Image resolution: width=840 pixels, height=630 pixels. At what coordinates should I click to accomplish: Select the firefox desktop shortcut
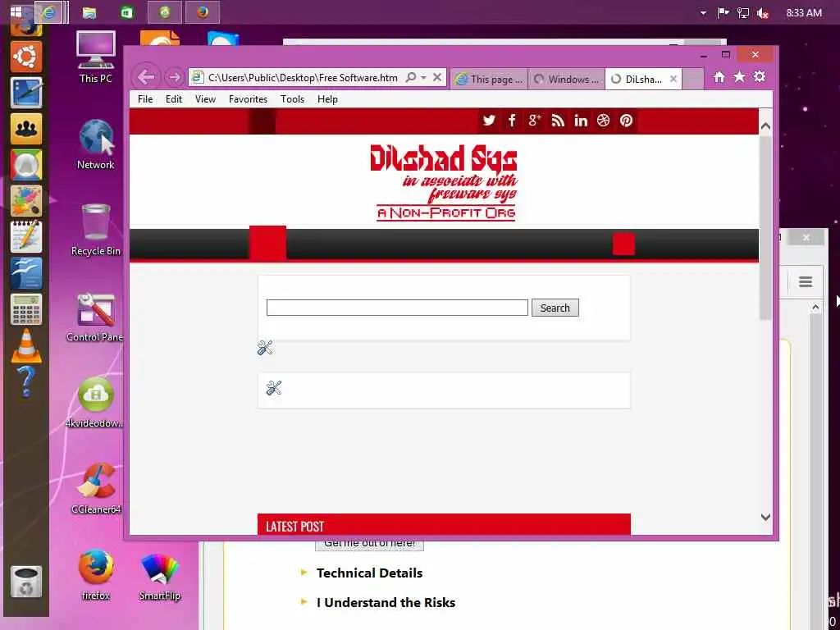click(96, 574)
